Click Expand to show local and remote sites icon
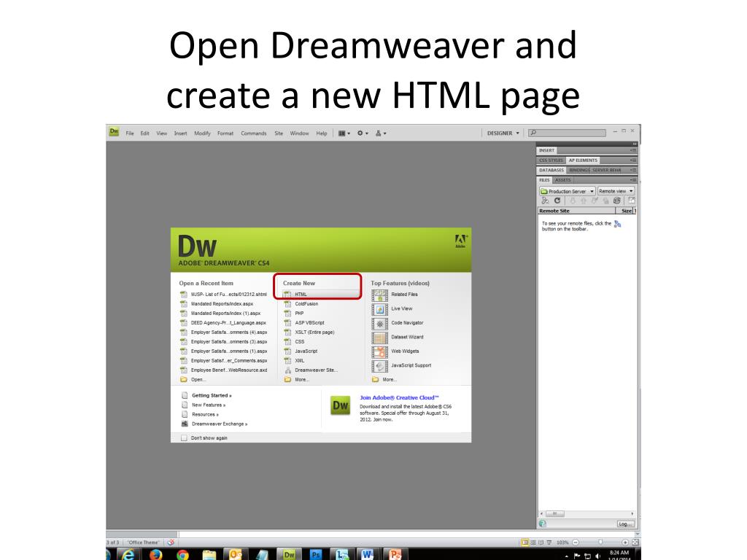The width and height of the screenshot is (747, 560). pos(631,201)
